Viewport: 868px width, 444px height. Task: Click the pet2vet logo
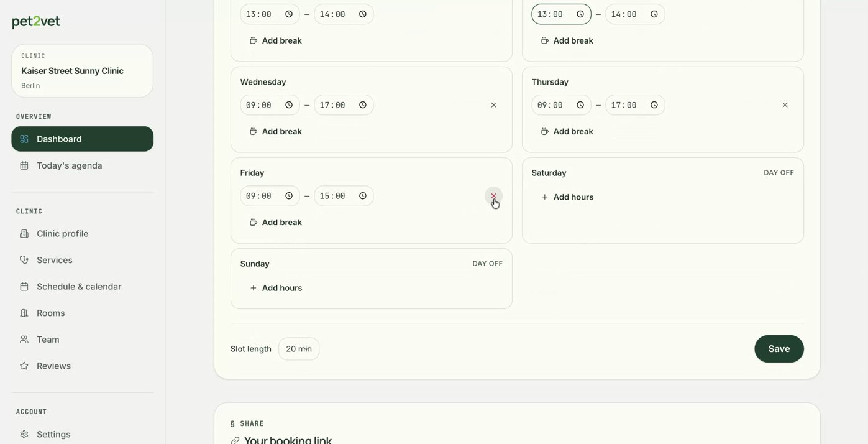tap(36, 22)
